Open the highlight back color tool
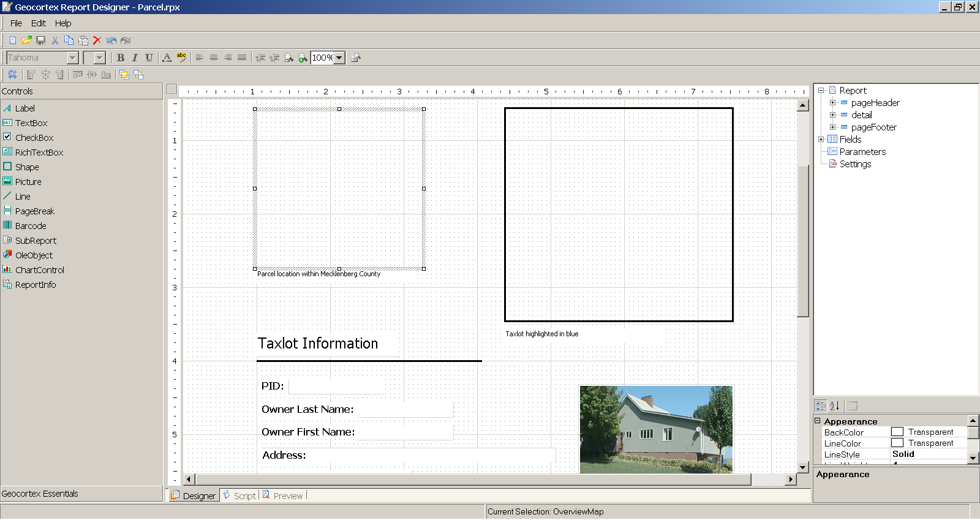The height and width of the screenshot is (520, 980). (x=181, y=58)
